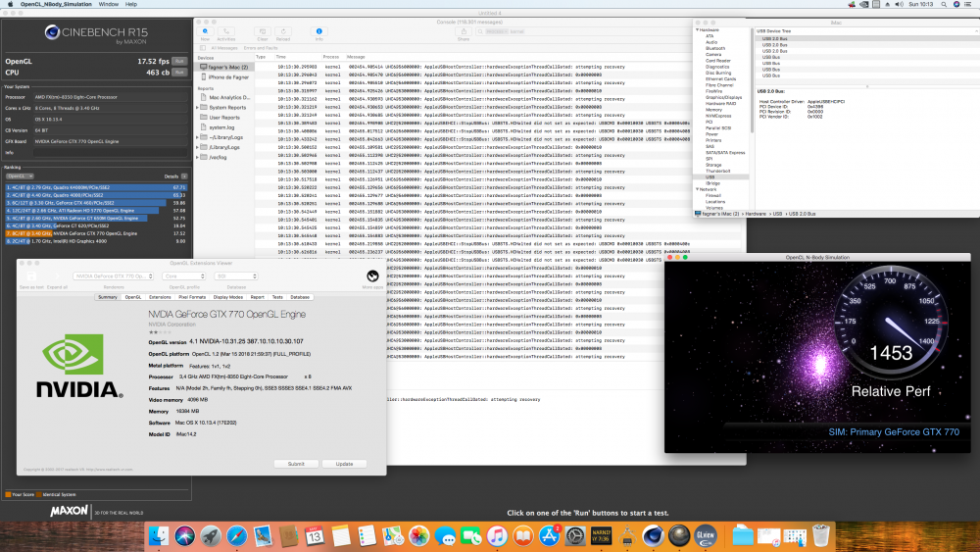Image resolution: width=980 pixels, height=552 pixels.
Task: Open iTunes from the Dock
Action: [x=497, y=535]
